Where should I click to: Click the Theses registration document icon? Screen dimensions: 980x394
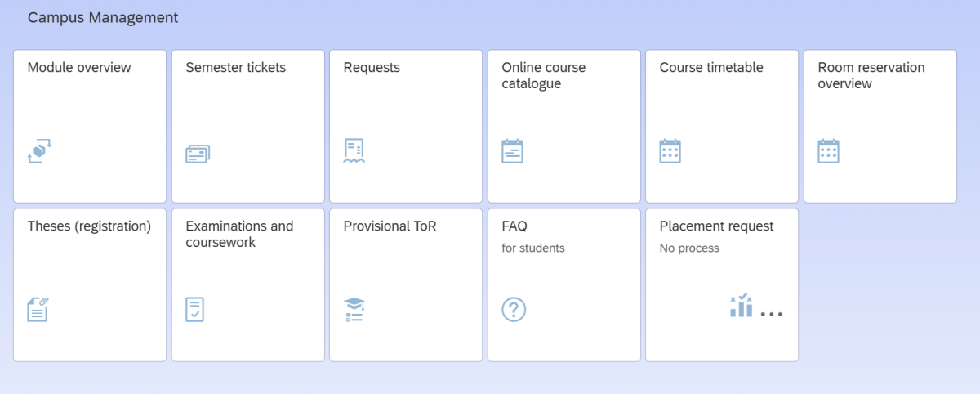[x=38, y=310]
